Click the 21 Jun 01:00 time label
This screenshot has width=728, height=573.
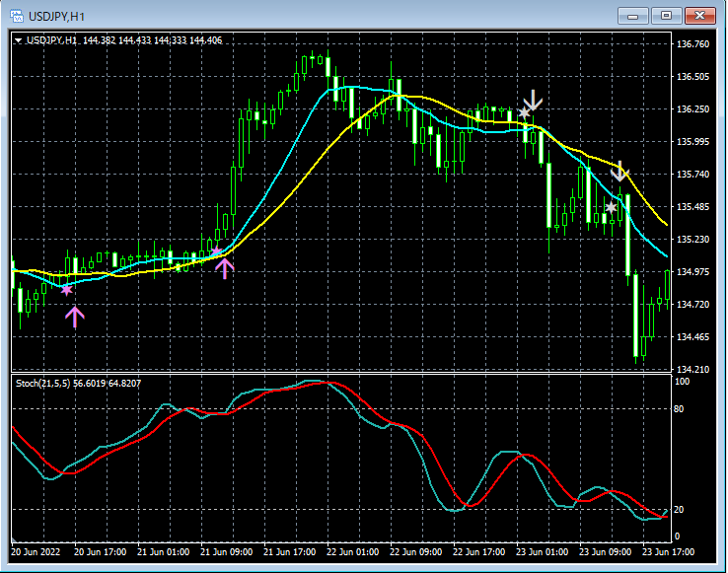pos(163,552)
